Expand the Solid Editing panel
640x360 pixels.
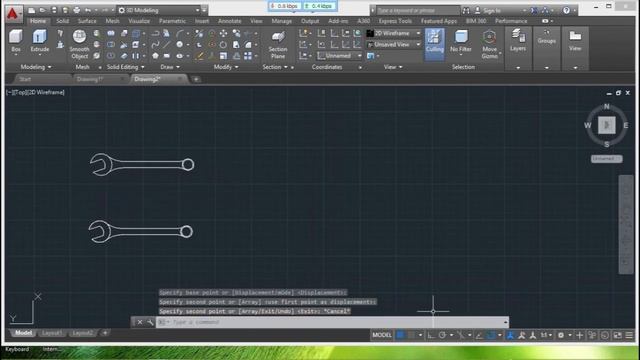(x=125, y=67)
